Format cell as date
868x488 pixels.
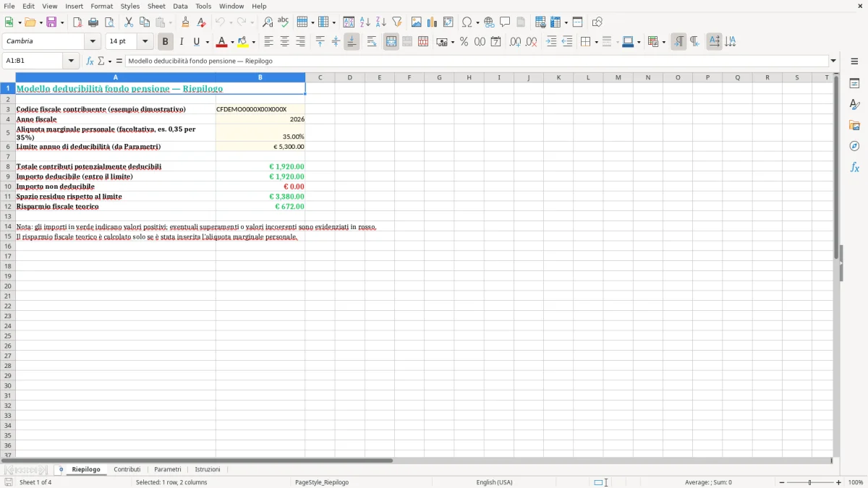(496, 42)
